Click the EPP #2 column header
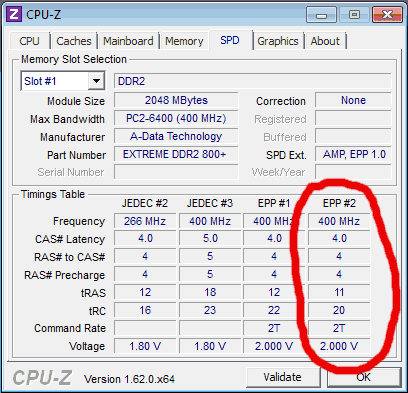The height and width of the screenshot is (393, 408). click(x=339, y=203)
